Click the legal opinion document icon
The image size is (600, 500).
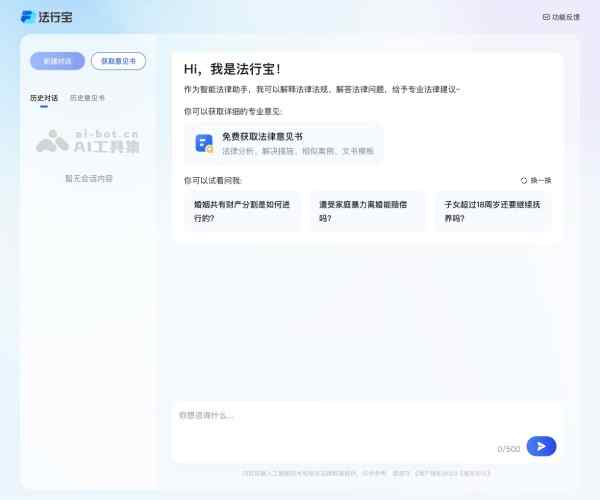pos(204,144)
